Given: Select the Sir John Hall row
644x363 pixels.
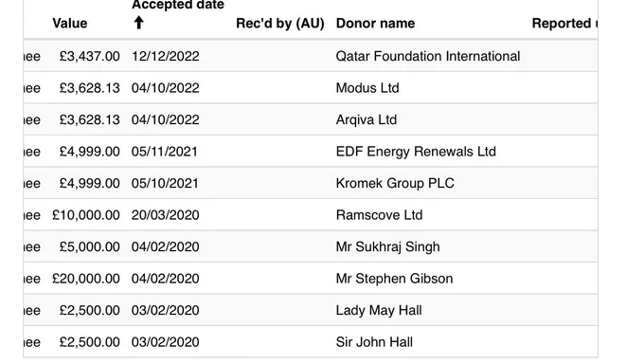Looking at the screenshot, I should click(x=311, y=342).
